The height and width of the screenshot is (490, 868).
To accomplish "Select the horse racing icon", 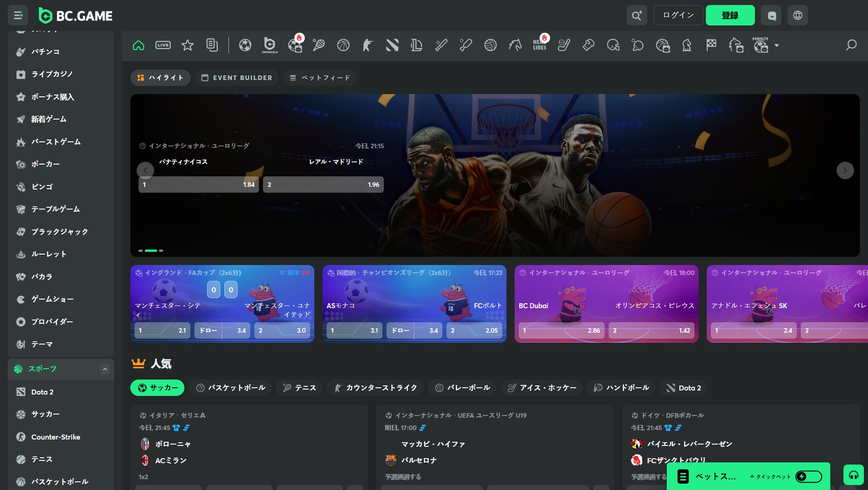I will (x=515, y=45).
